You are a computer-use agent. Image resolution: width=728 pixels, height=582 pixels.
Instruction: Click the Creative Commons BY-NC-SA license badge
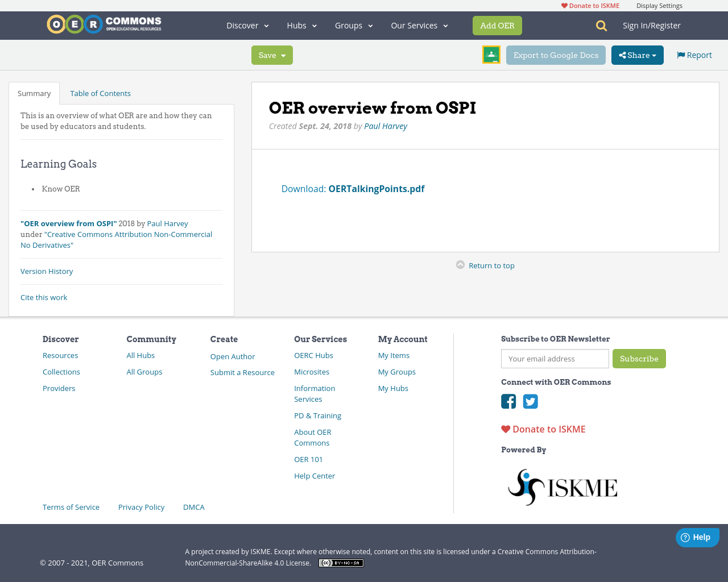point(341,563)
